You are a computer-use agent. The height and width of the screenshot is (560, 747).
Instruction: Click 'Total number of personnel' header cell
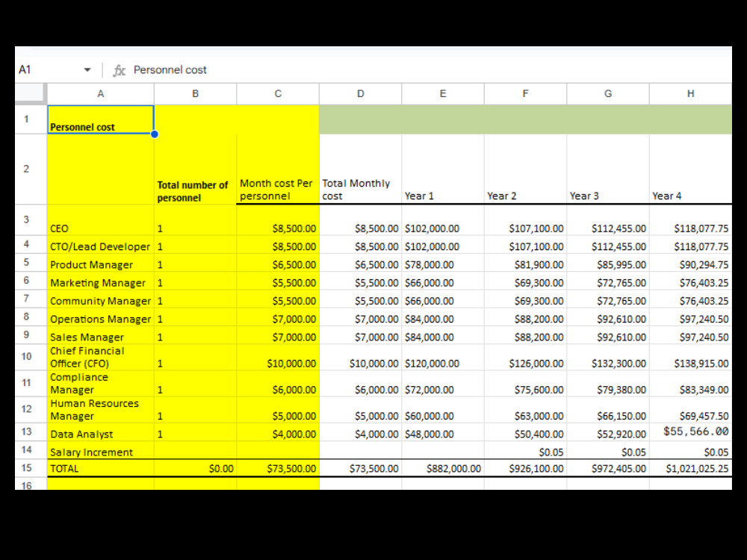195,169
